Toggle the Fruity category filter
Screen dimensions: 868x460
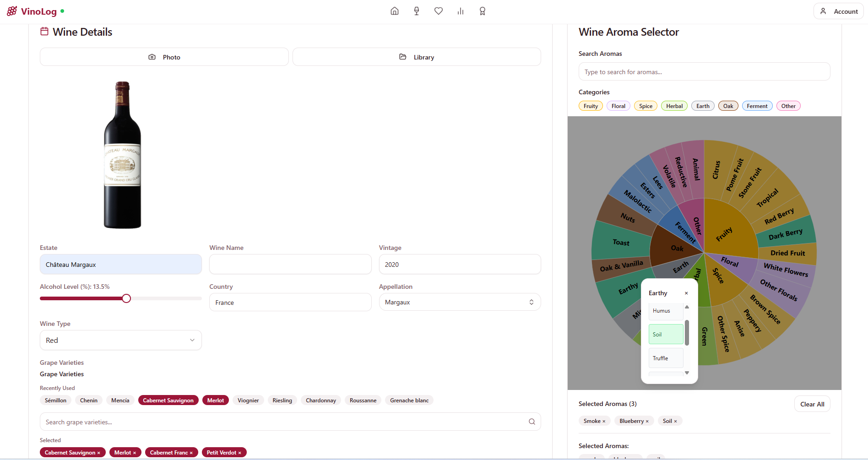click(x=591, y=106)
